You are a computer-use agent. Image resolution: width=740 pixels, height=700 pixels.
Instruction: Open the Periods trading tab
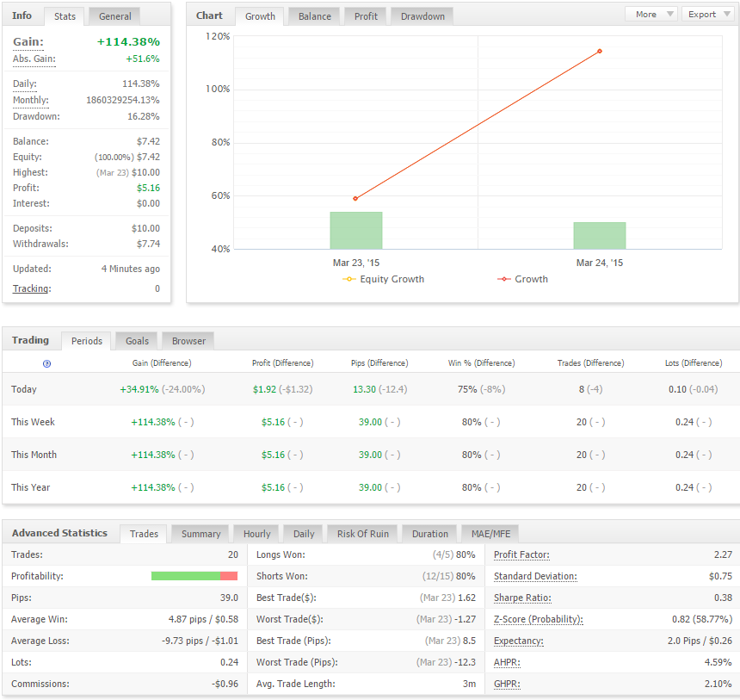tap(86, 341)
